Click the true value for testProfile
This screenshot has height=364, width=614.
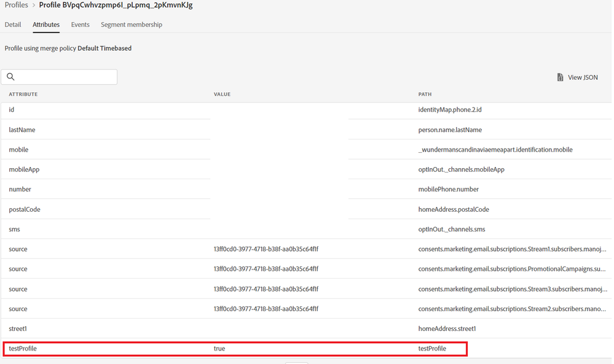pyautogui.click(x=219, y=349)
